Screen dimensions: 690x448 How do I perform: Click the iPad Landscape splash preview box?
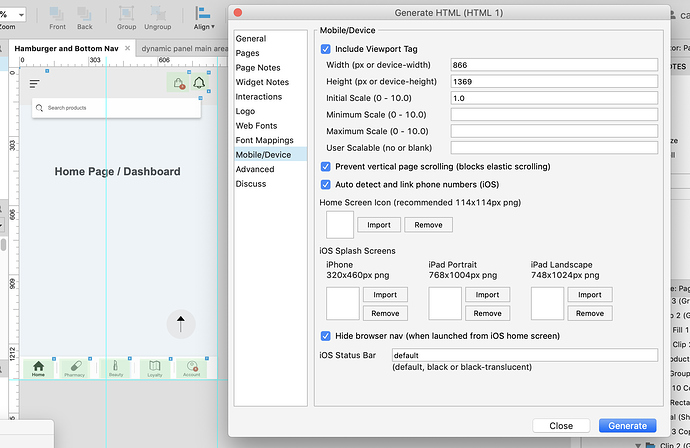click(547, 304)
